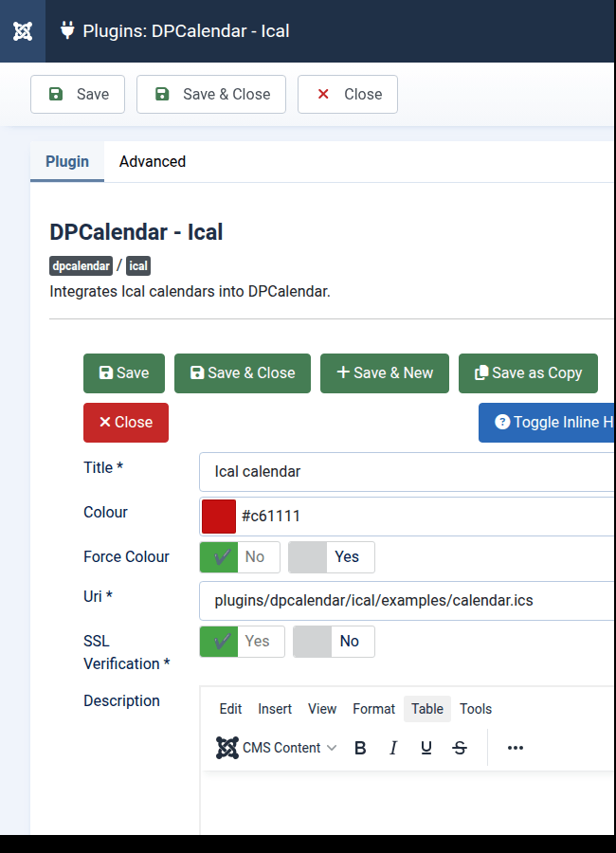616x853 pixels.
Task: Click the green Save & New button
Action: click(x=384, y=373)
